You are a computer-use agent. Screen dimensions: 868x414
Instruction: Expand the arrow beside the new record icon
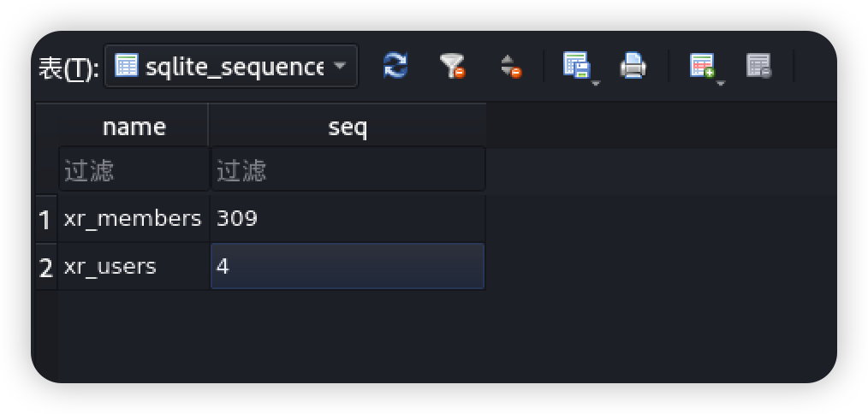pos(721,84)
